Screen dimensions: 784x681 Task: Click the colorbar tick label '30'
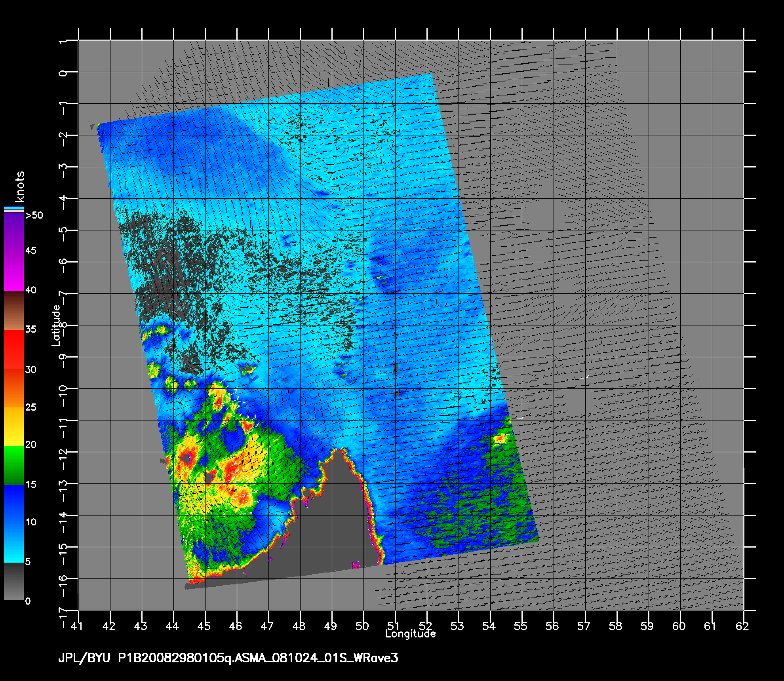[x=31, y=369]
